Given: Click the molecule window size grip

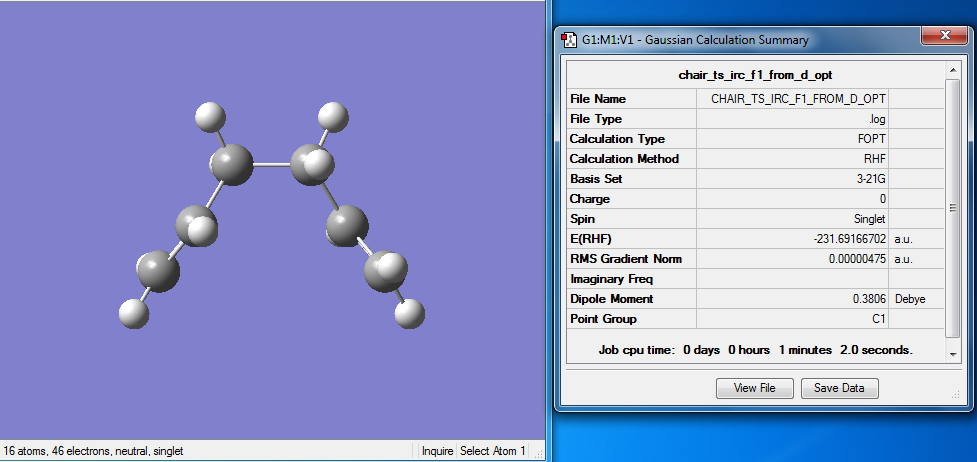Looking at the screenshot, I should click(x=539, y=453).
